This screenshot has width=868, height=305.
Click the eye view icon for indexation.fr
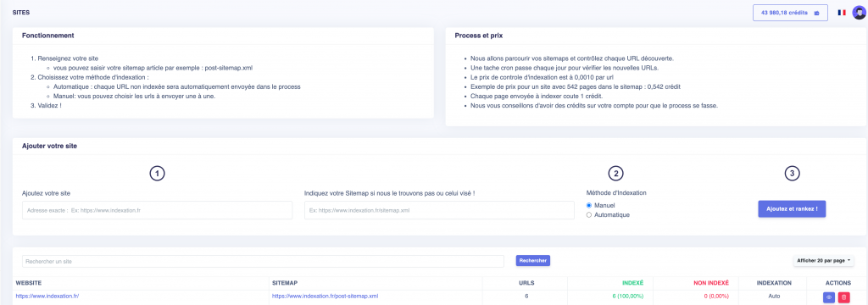(829, 297)
